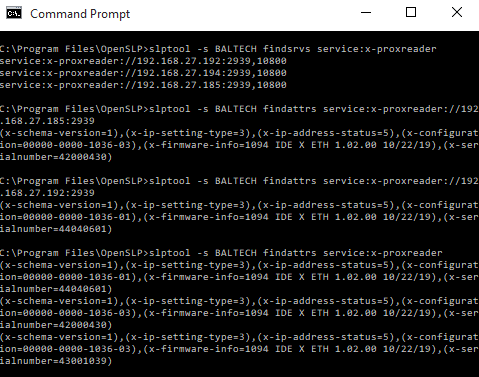Click the last x-schema-version=1 attribute line
This screenshot has width=479, height=377.
coord(239,337)
